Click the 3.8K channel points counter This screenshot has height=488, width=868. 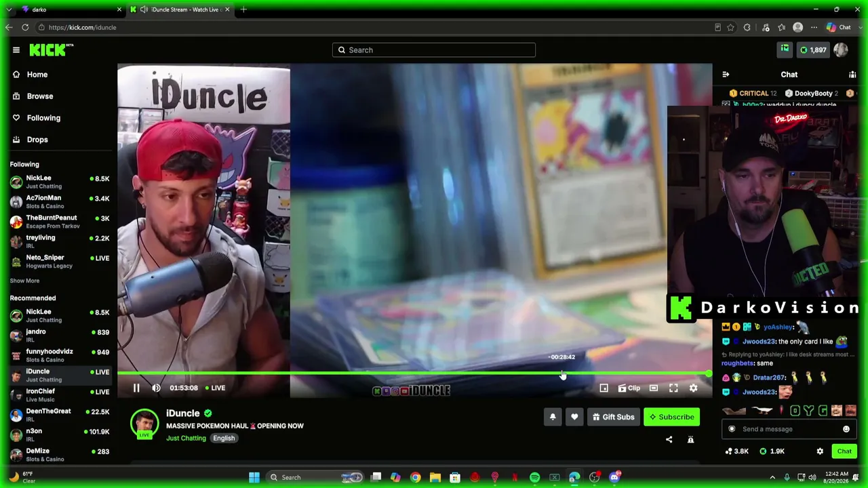[737, 451]
